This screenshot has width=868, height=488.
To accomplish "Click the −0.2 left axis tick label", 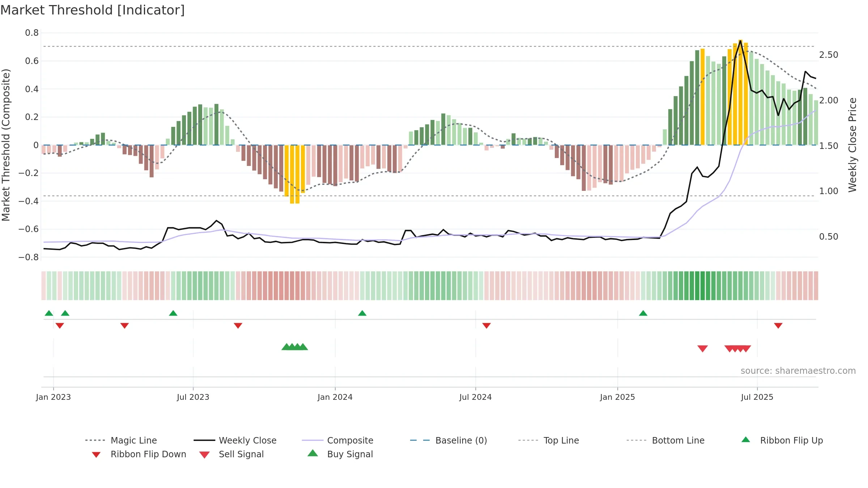I will (x=29, y=173).
